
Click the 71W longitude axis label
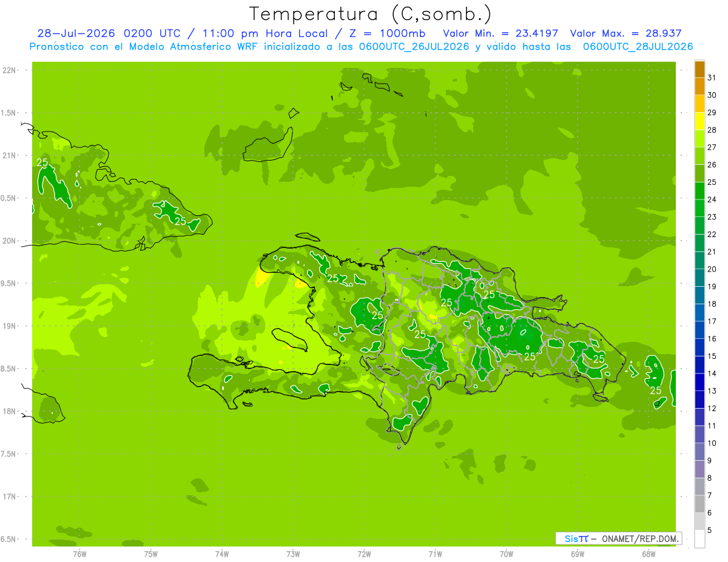click(435, 554)
